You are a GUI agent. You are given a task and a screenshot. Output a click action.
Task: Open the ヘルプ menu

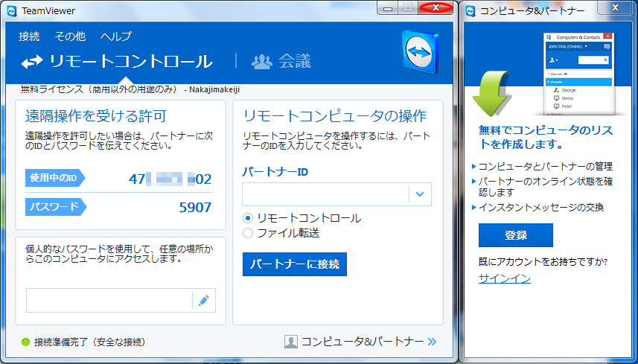[x=116, y=36]
